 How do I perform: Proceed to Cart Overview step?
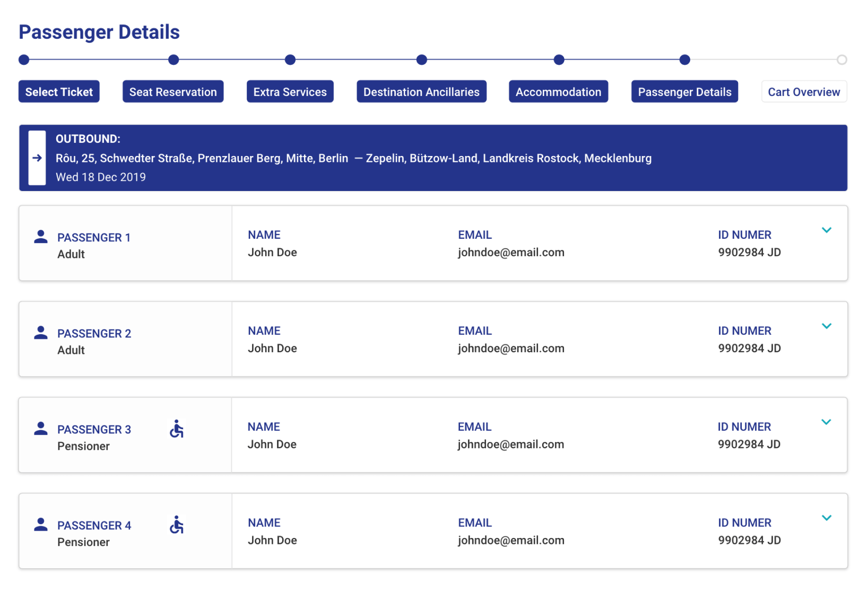pyautogui.click(x=804, y=92)
